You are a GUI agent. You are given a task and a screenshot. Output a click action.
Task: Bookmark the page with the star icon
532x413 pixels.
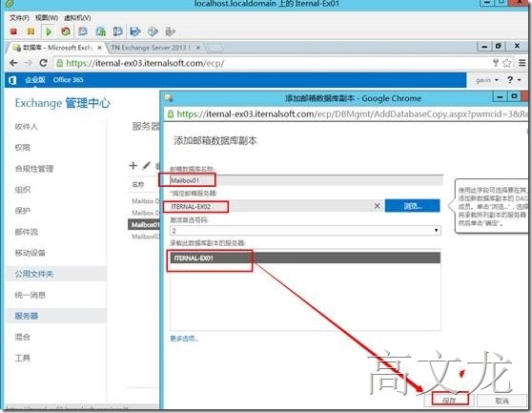(506, 63)
